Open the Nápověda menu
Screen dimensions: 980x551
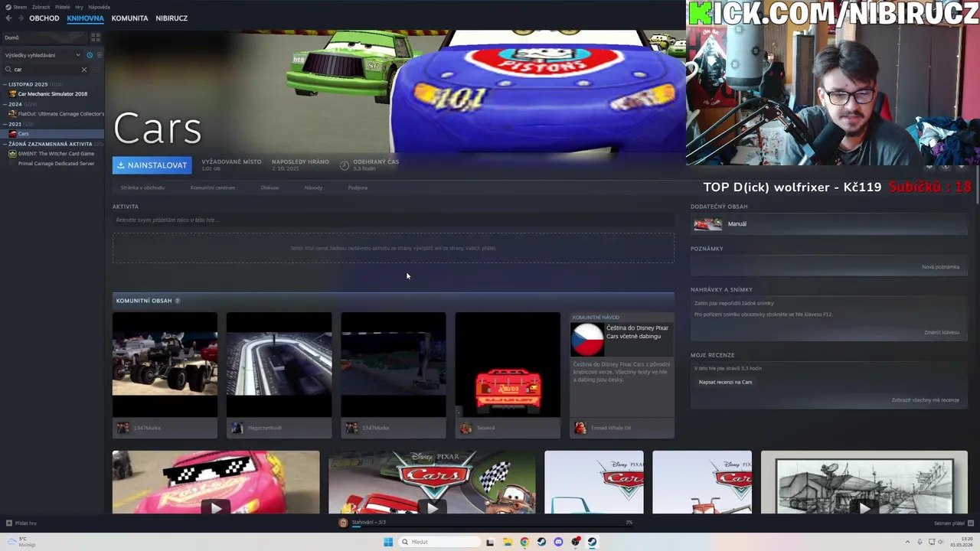click(x=99, y=7)
